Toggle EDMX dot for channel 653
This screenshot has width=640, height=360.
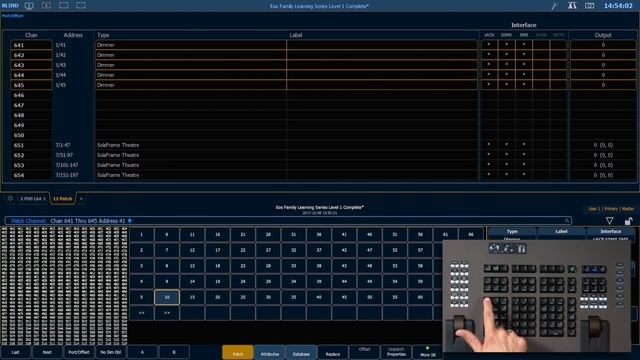click(506, 164)
